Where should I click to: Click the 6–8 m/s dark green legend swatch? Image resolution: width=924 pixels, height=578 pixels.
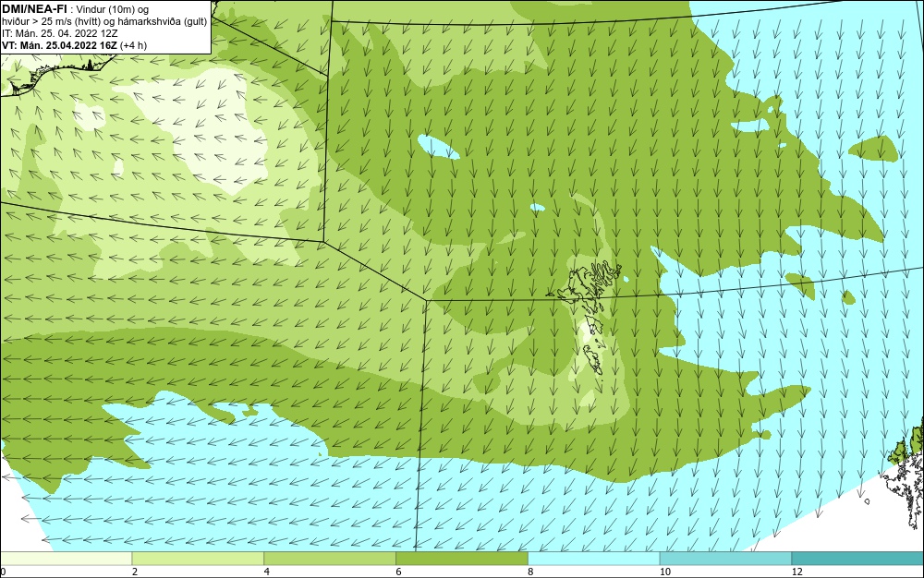point(462,559)
